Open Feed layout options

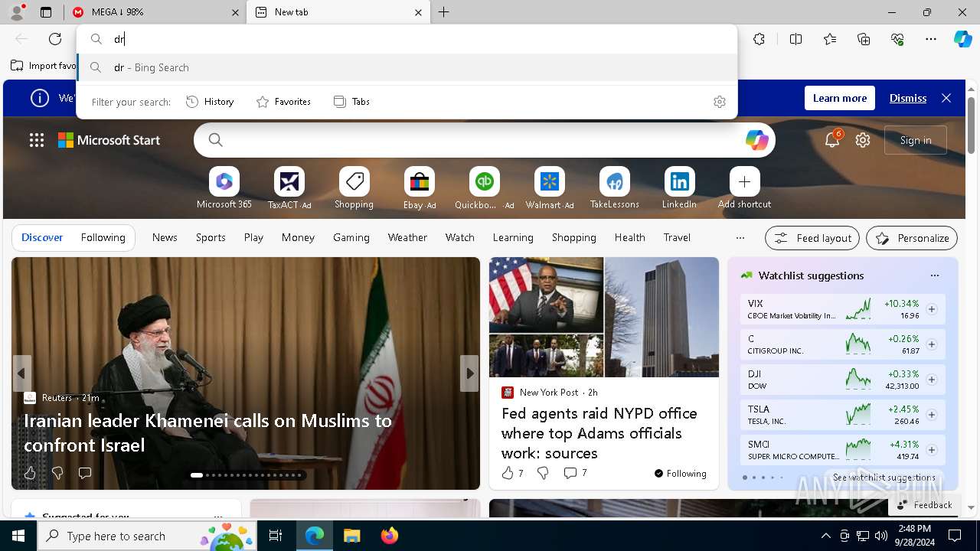coord(812,238)
